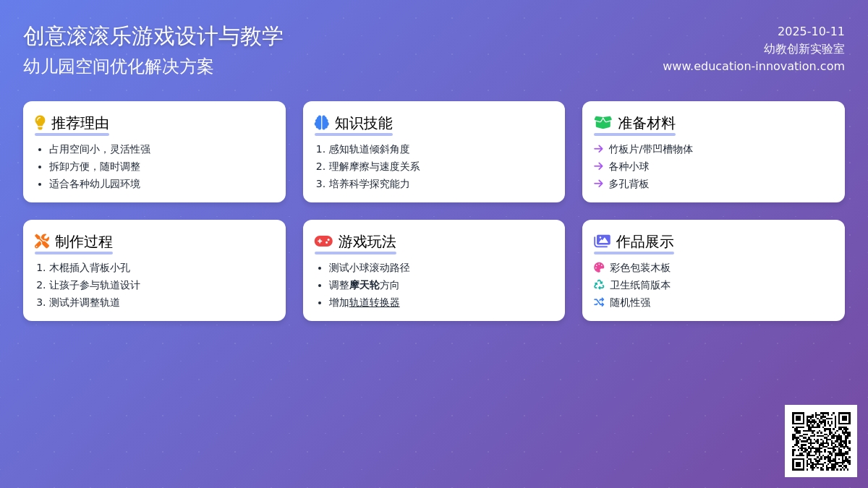Click the list item 感知轨道倾斜角度

(x=369, y=149)
